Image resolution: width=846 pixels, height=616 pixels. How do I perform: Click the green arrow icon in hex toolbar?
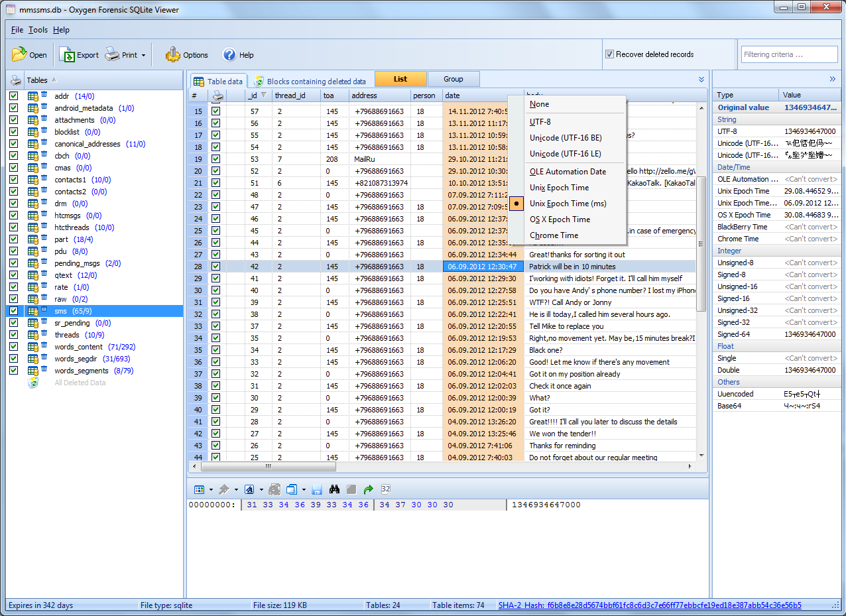click(x=369, y=489)
